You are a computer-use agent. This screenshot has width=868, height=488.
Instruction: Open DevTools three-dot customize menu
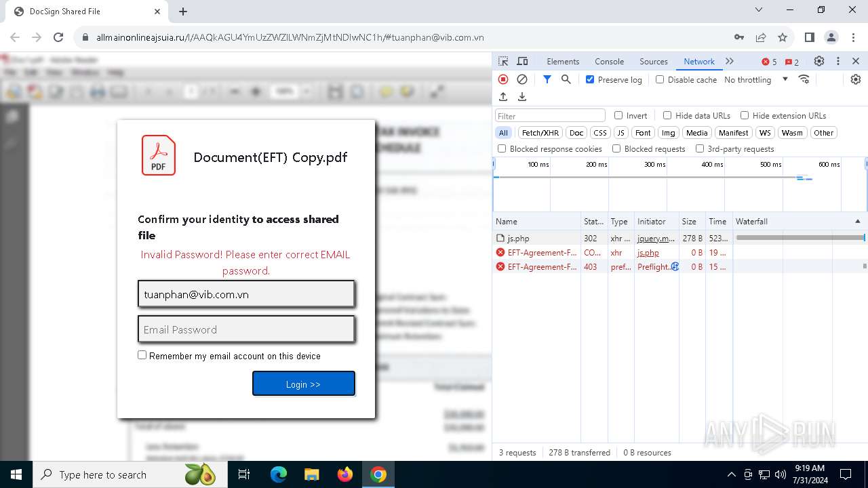[x=838, y=61]
